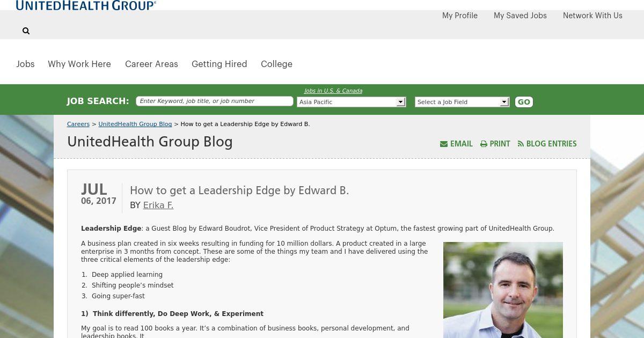Click the JUL 06, 2017 date
The height and width of the screenshot is (338, 644).
click(x=99, y=194)
